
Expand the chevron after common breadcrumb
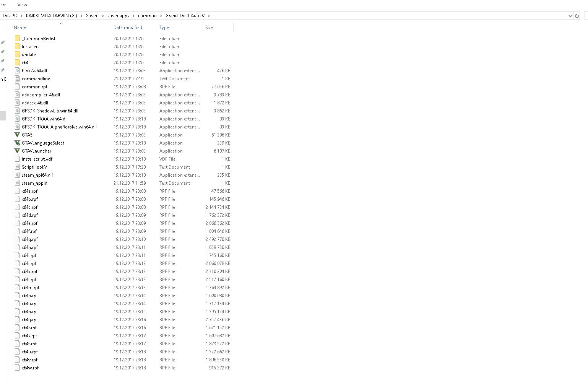[161, 16]
